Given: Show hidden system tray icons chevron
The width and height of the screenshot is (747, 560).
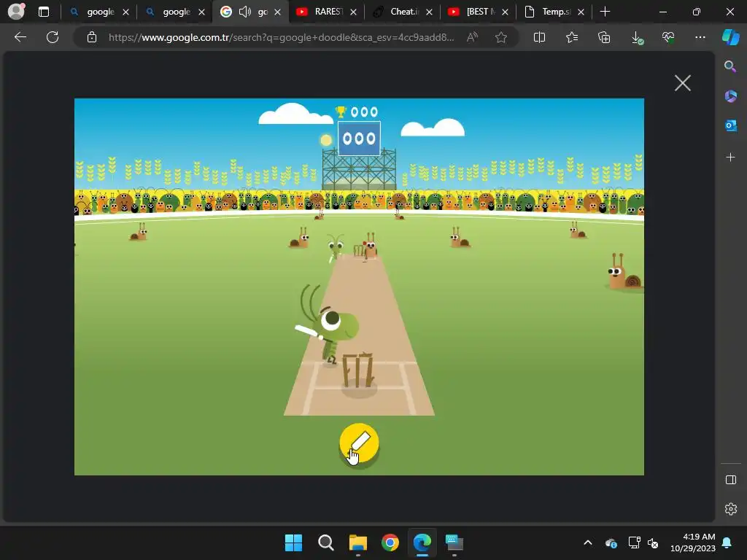Looking at the screenshot, I should click(x=588, y=542).
